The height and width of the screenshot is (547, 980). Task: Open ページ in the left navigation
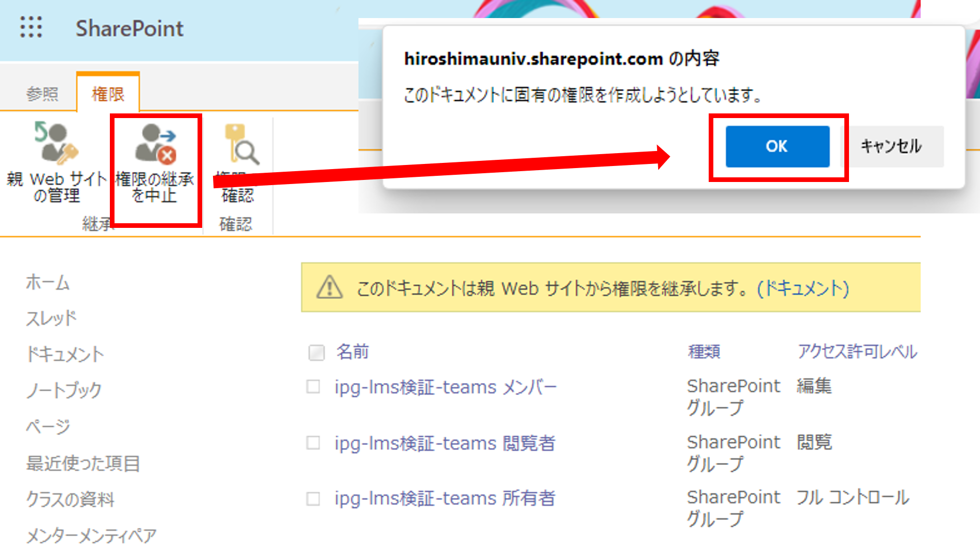click(x=48, y=426)
